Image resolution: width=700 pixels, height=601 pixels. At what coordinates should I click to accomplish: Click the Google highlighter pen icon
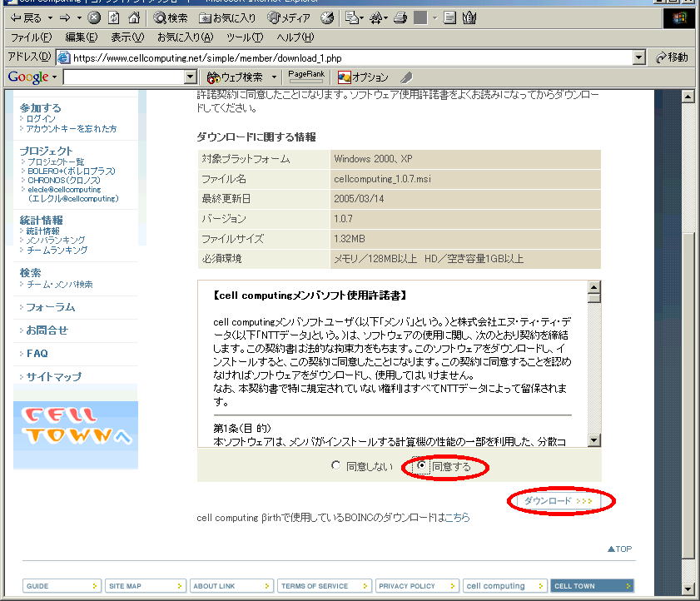(406, 77)
